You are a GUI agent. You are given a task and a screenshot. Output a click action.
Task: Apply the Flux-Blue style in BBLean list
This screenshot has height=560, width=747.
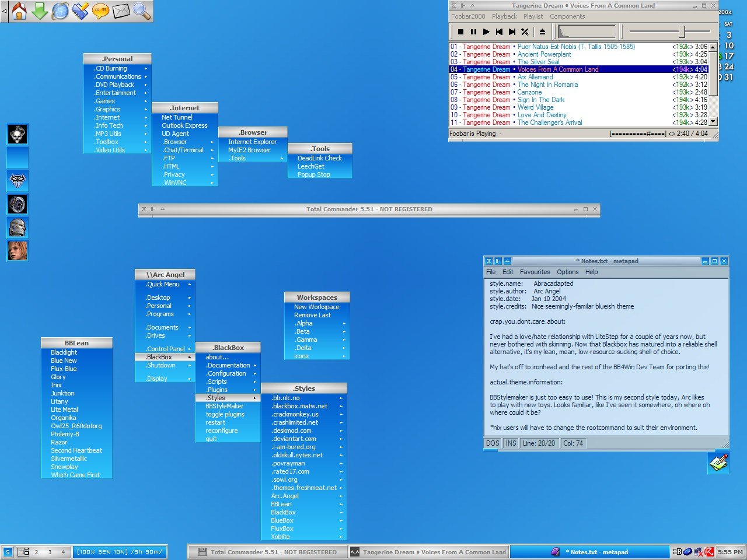(76, 369)
